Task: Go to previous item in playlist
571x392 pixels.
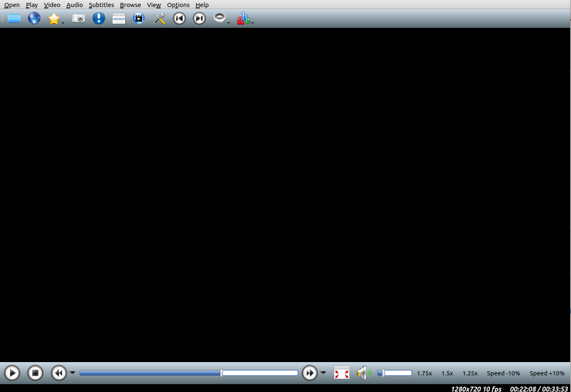Action: tap(179, 18)
